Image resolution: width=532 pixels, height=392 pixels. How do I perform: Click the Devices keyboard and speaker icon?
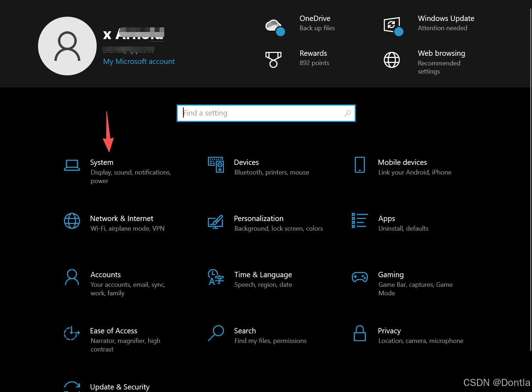coord(216,165)
